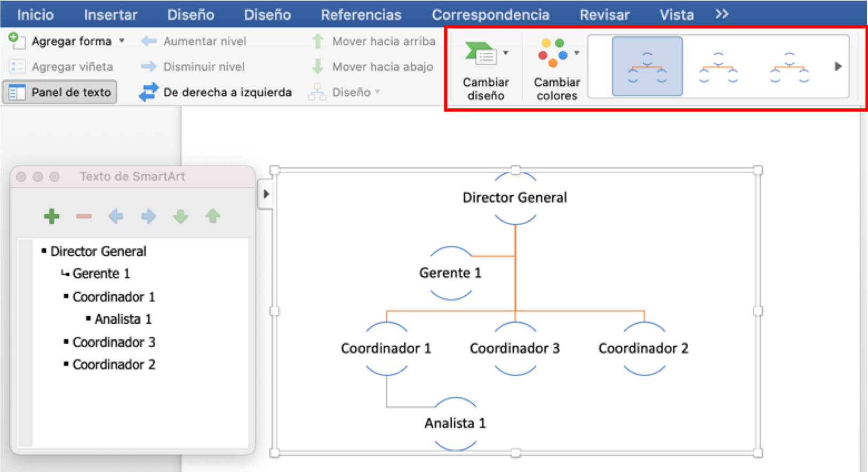Select the third SmartArt style thumbnail
The height and width of the screenshot is (472, 868).
click(x=789, y=66)
